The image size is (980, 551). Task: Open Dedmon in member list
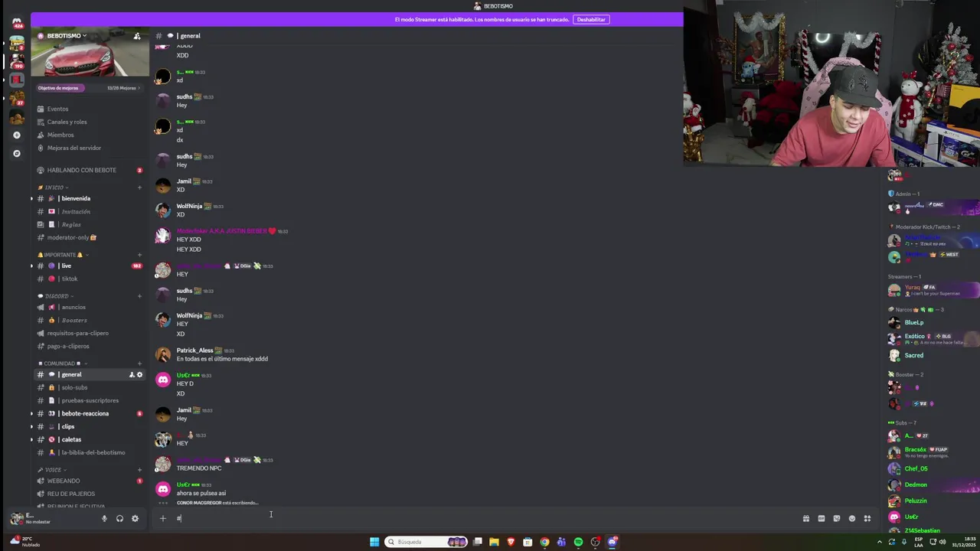click(x=916, y=484)
